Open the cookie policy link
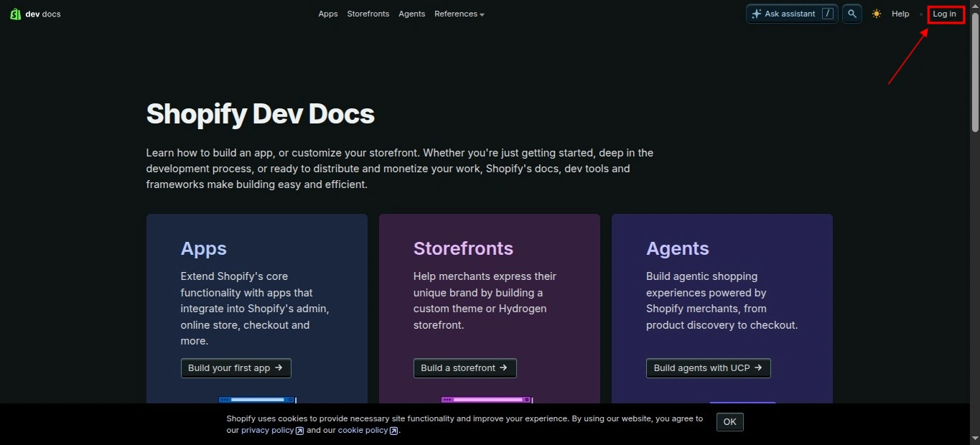 click(x=363, y=430)
